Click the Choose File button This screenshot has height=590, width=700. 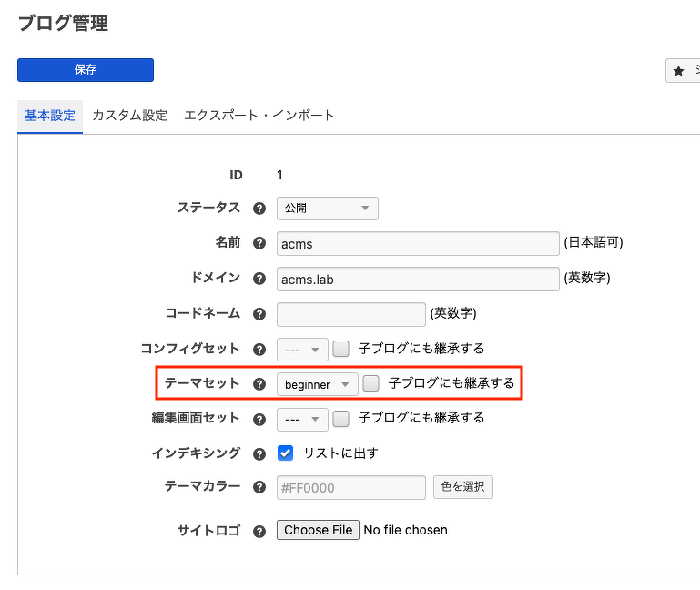click(x=318, y=530)
